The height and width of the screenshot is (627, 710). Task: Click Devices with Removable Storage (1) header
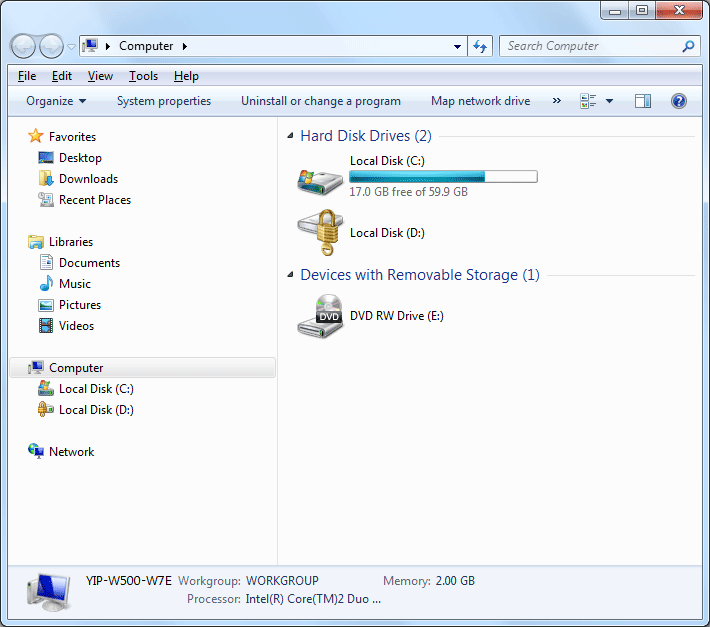coord(420,275)
